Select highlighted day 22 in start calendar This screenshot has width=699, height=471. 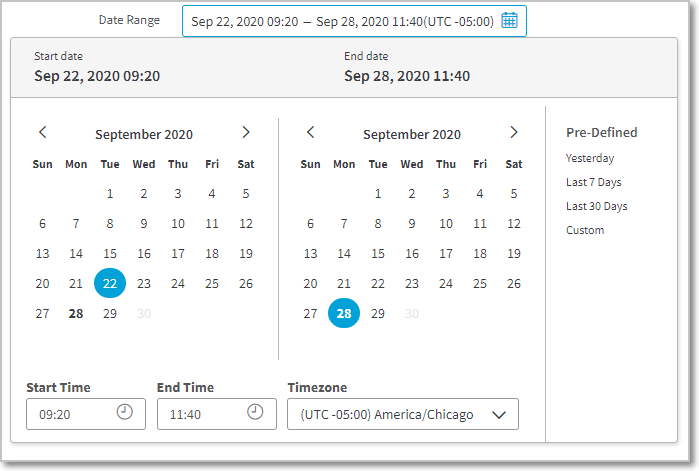coord(110,284)
